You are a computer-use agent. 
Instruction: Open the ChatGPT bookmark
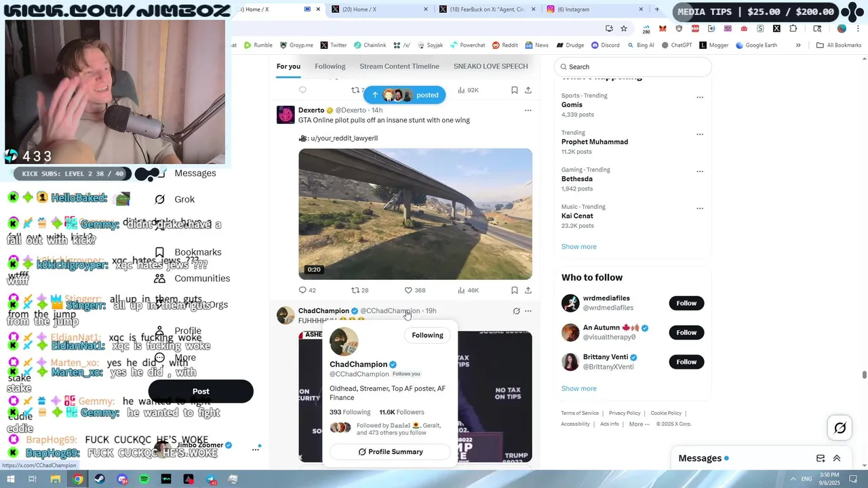coord(676,45)
